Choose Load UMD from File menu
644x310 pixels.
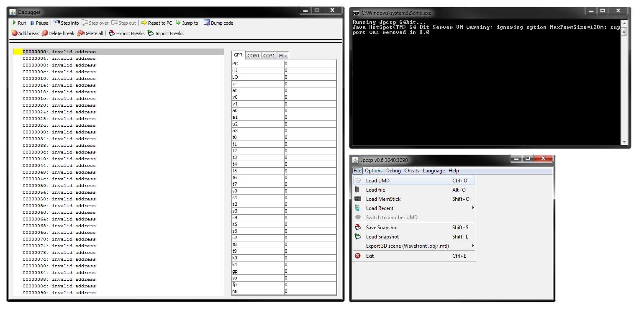414,181
